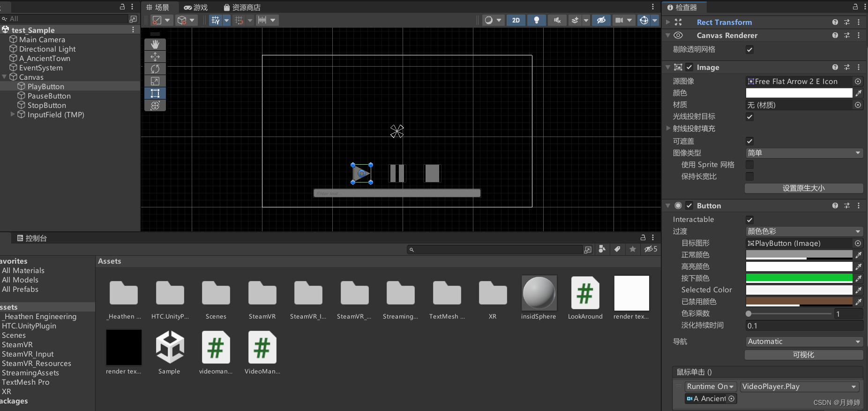This screenshot has height=411, width=868.
Task: Open Gizmos dropdown arrow
Action: click(x=655, y=20)
